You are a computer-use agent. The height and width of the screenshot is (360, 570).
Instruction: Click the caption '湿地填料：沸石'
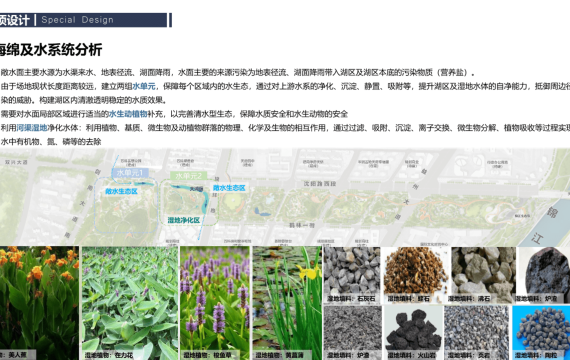(469, 299)
